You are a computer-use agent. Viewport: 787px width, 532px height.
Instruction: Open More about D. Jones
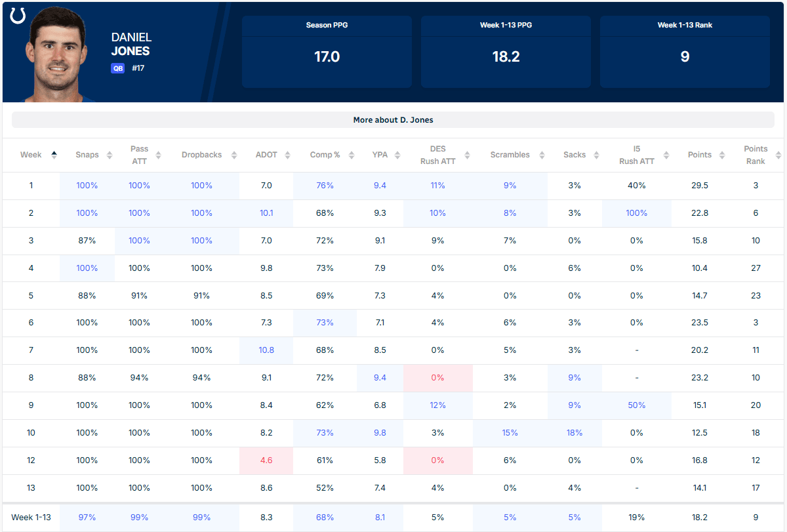point(393,120)
